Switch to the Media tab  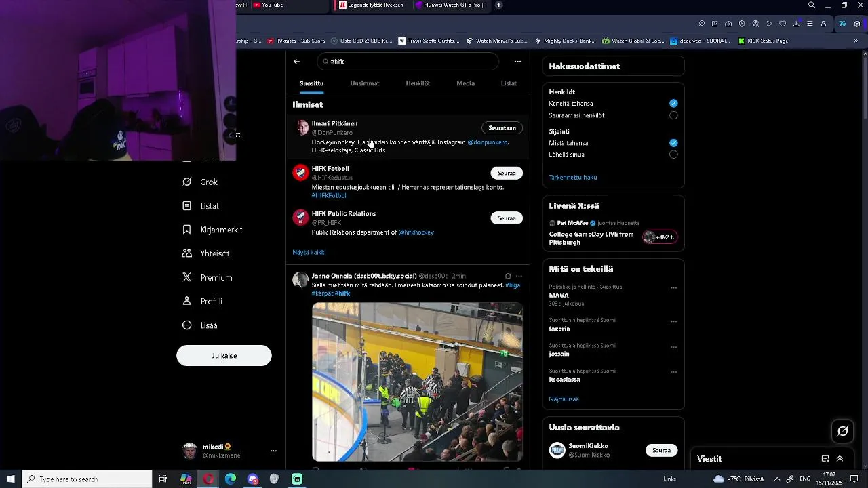point(466,83)
